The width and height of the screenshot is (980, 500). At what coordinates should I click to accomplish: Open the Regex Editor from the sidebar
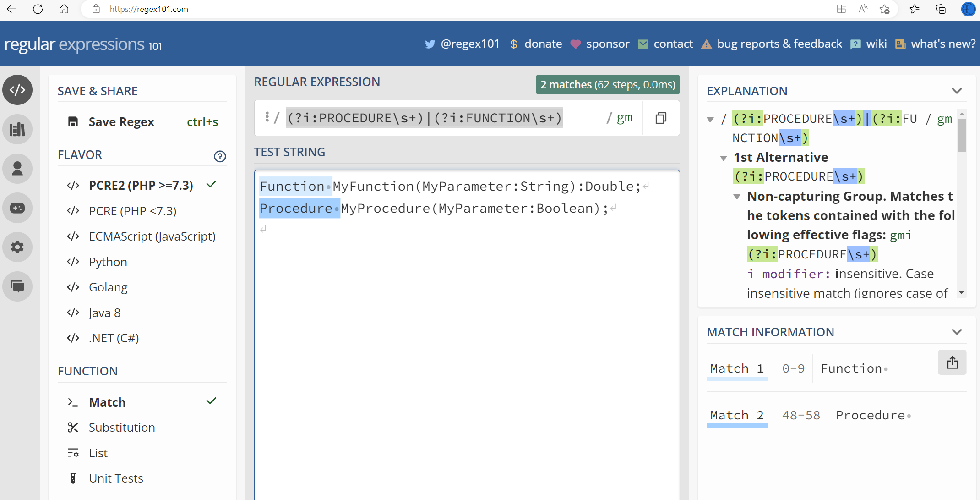17,90
